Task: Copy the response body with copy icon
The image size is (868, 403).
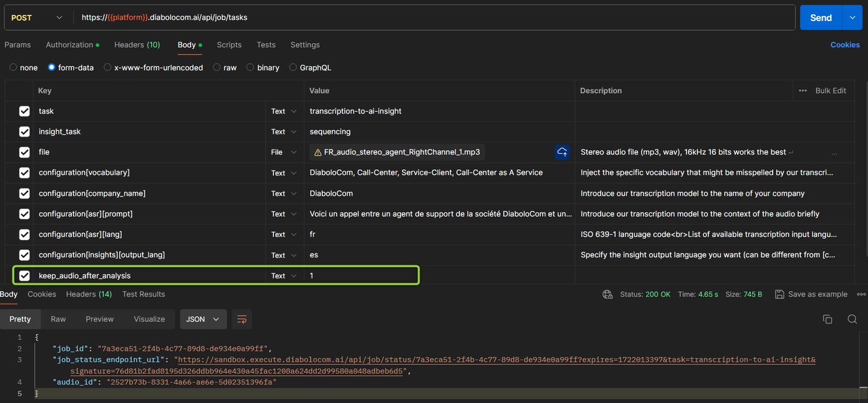Action: pyautogui.click(x=827, y=319)
